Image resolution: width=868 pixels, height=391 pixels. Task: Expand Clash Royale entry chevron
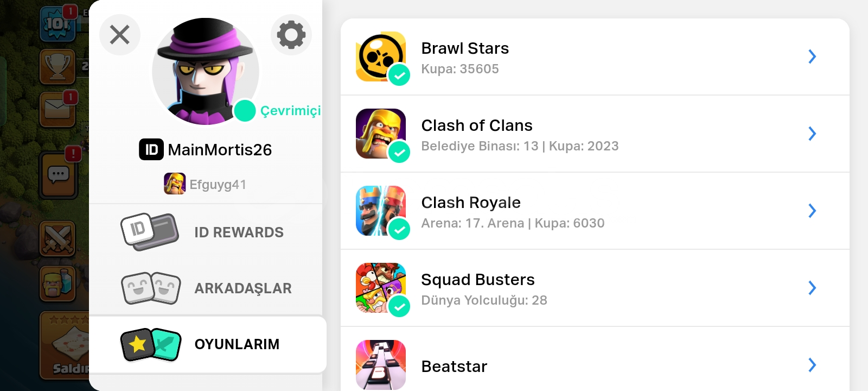pos(812,211)
